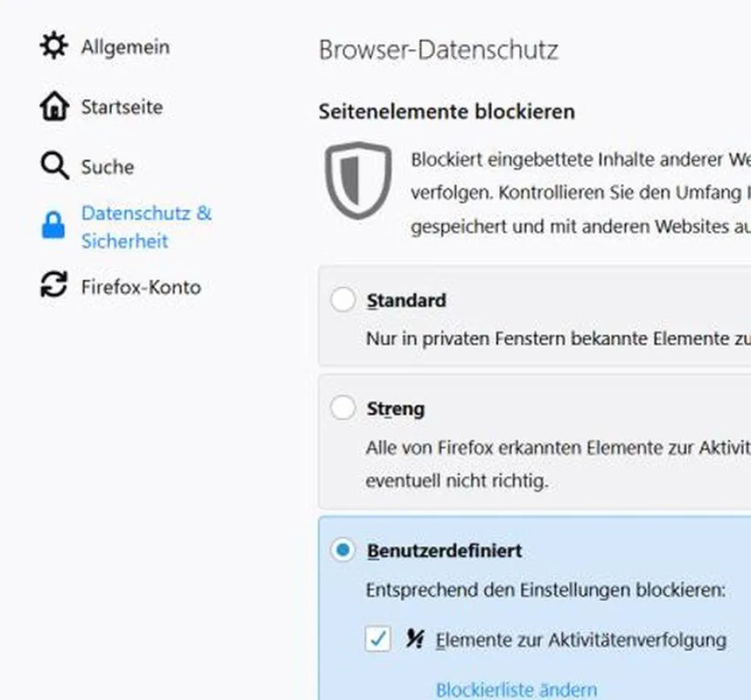Screen dimensions: 751x700
Task: Click the Seitenelemente blockieren section title
Action: point(447,111)
